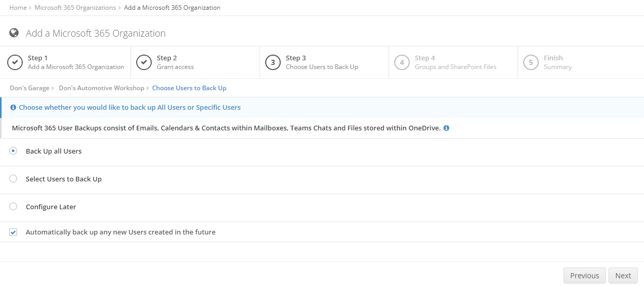
Task: Click the Step 4 numbered circle icon
Action: coord(402,62)
